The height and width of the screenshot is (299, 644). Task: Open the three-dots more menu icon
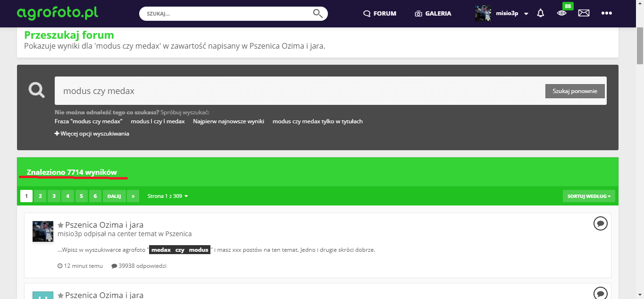coord(606,13)
